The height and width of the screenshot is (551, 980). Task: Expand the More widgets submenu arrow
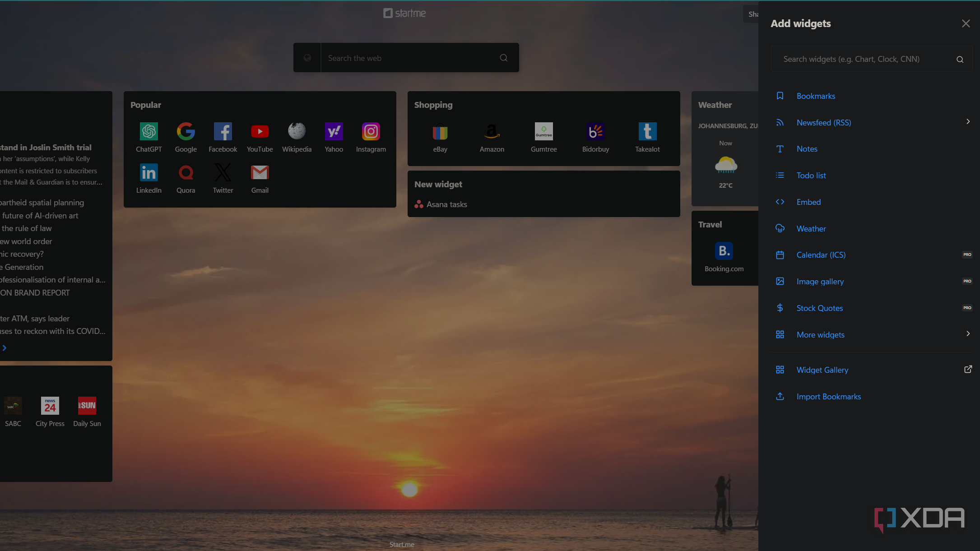[968, 334]
